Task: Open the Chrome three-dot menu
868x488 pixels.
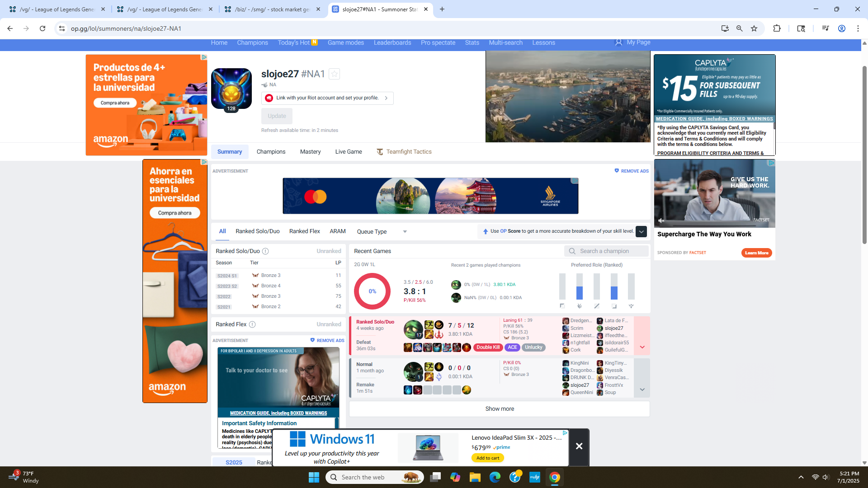Action: [x=858, y=28]
